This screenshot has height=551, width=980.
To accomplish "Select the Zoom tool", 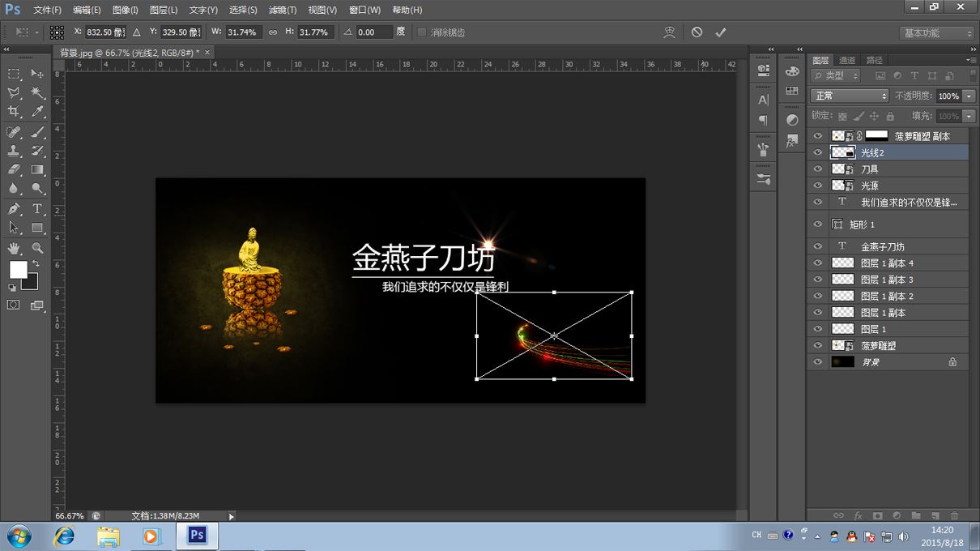I will (x=37, y=248).
